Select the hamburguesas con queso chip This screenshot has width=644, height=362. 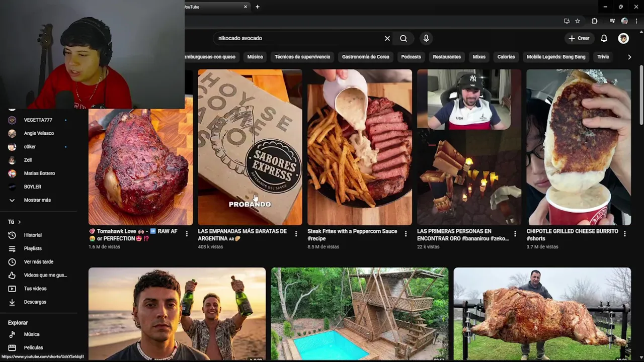(212, 57)
